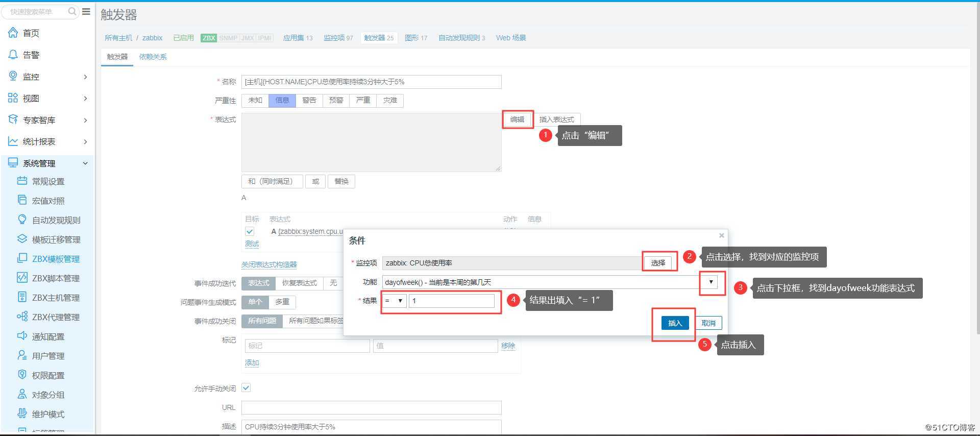Open 权限配置 shield icon

click(x=22, y=375)
